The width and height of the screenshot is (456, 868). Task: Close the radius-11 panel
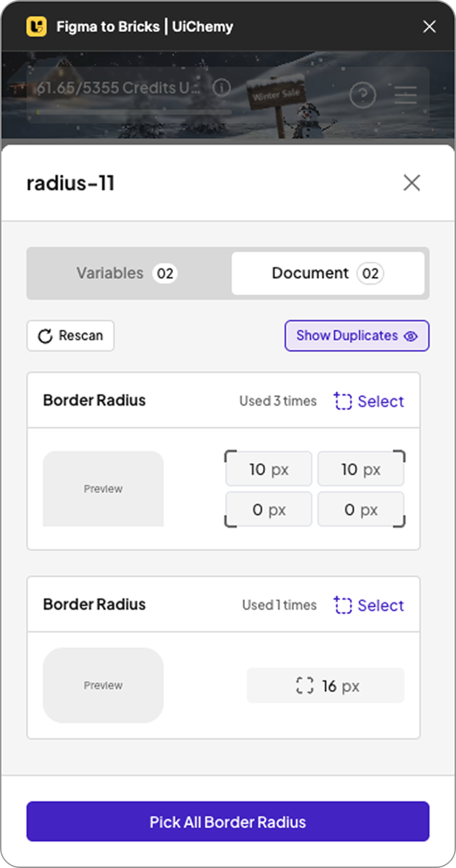[x=411, y=183]
